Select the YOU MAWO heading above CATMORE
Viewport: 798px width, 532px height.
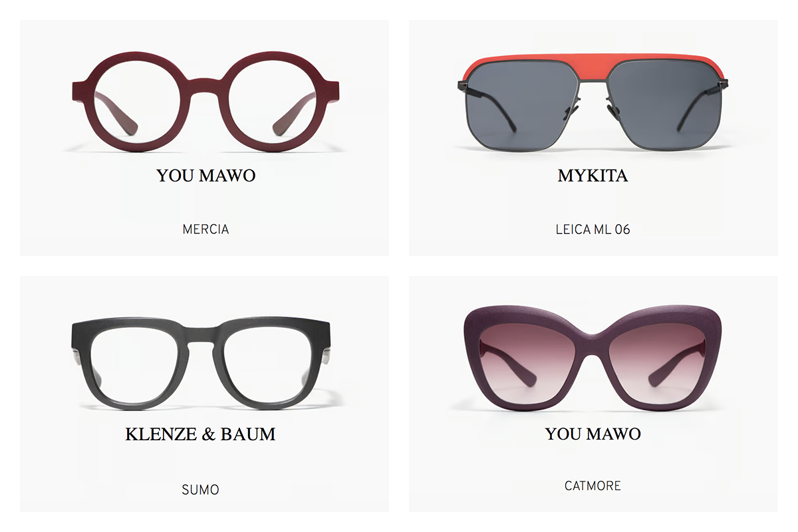(x=593, y=434)
